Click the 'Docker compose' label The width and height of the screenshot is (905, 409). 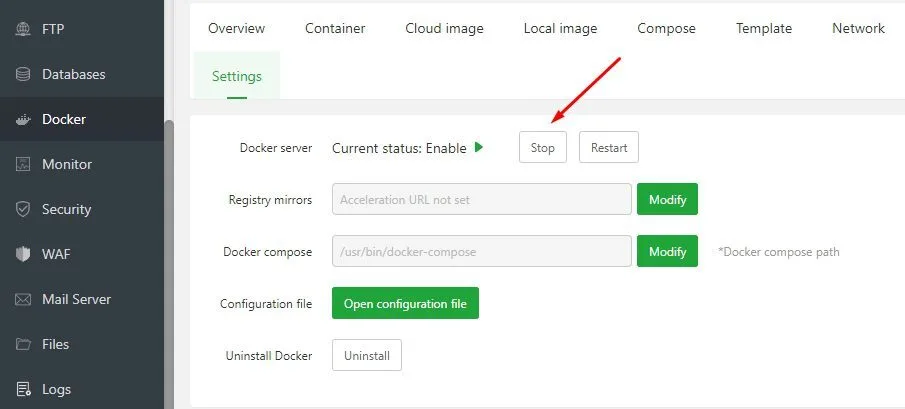[268, 252]
